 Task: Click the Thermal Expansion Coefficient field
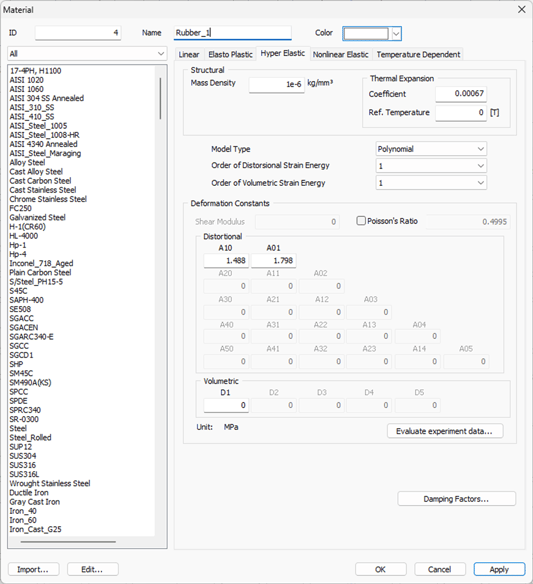[461, 93]
